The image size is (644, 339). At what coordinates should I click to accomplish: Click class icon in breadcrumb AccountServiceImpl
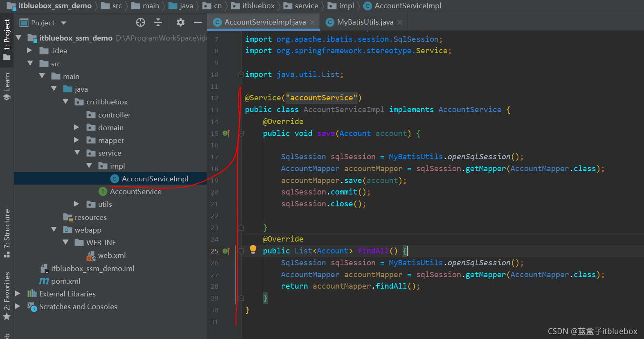pyautogui.click(x=367, y=6)
